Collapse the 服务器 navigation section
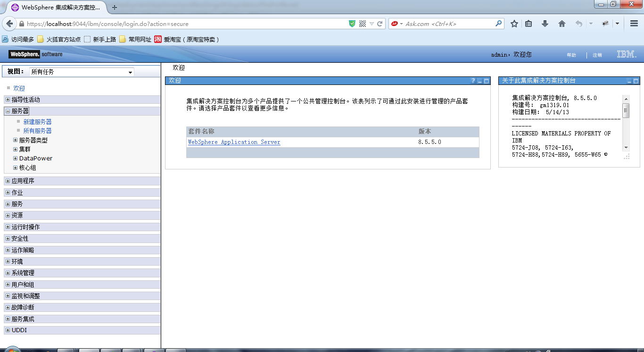Screen dimensions: 644x352 pos(7,111)
